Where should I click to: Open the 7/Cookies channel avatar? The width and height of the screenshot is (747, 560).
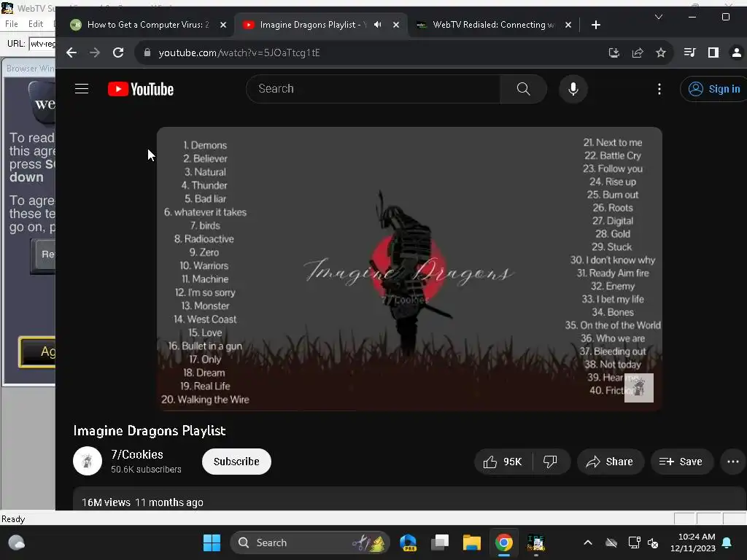pos(88,461)
